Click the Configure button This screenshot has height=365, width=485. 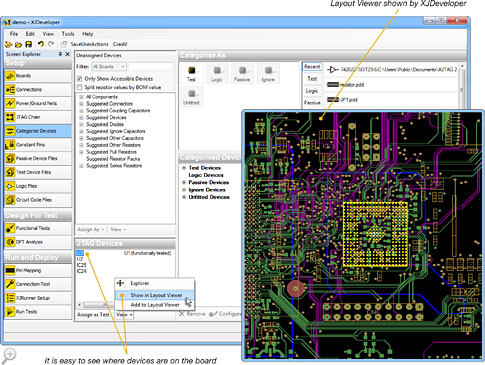click(225, 314)
